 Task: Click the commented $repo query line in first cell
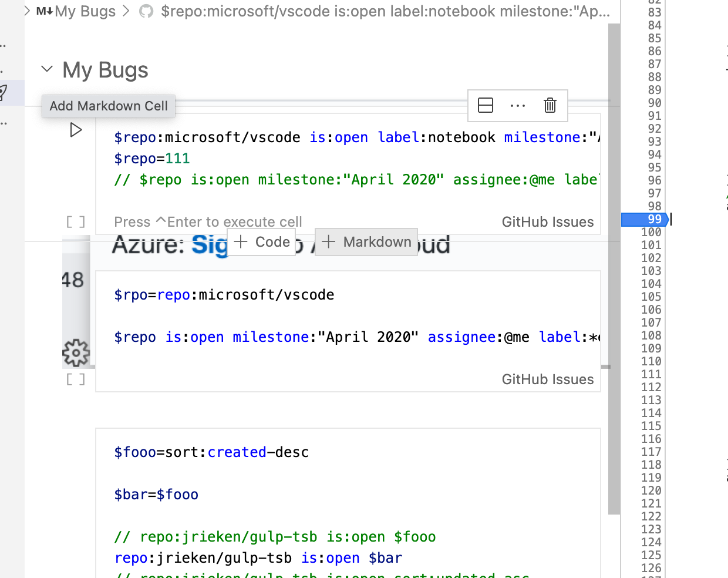point(357,180)
